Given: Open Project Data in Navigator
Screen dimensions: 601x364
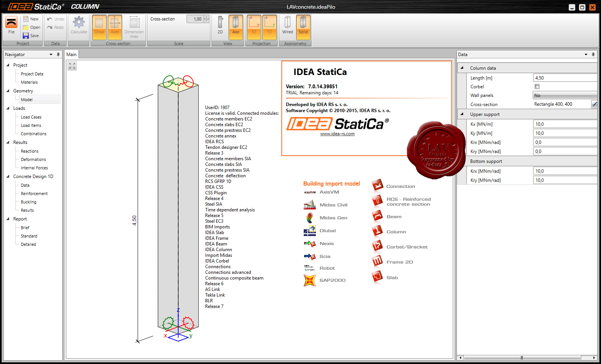Looking at the screenshot, I should click(x=32, y=74).
